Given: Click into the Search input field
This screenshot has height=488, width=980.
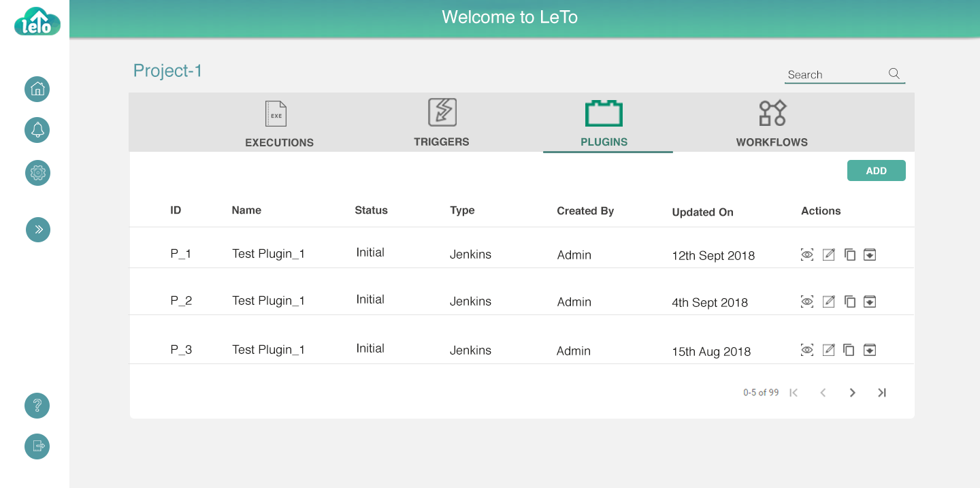Looking at the screenshot, I should 834,74.
